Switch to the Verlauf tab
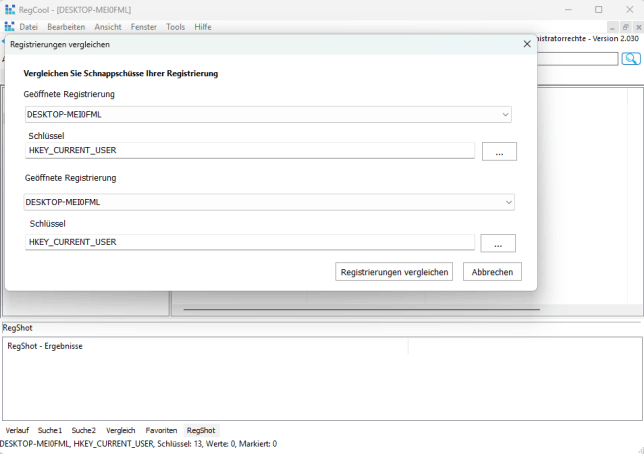The width and height of the screenshot is (644, 454). point(17,430)
